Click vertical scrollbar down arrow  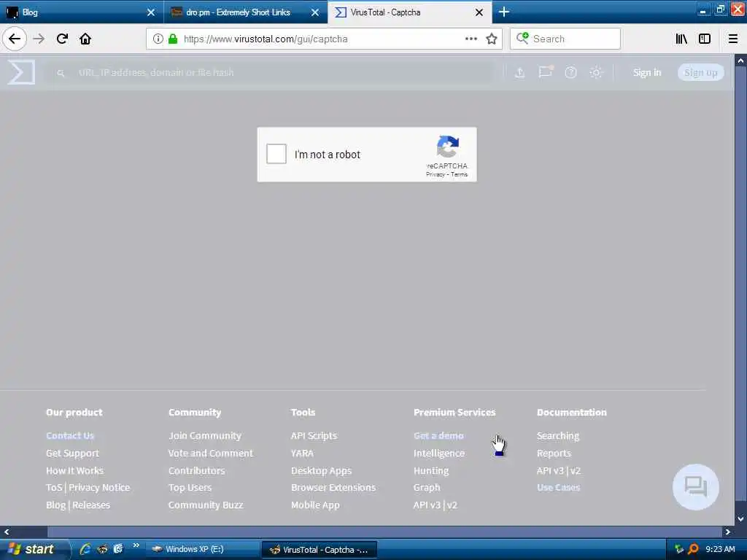740,519
